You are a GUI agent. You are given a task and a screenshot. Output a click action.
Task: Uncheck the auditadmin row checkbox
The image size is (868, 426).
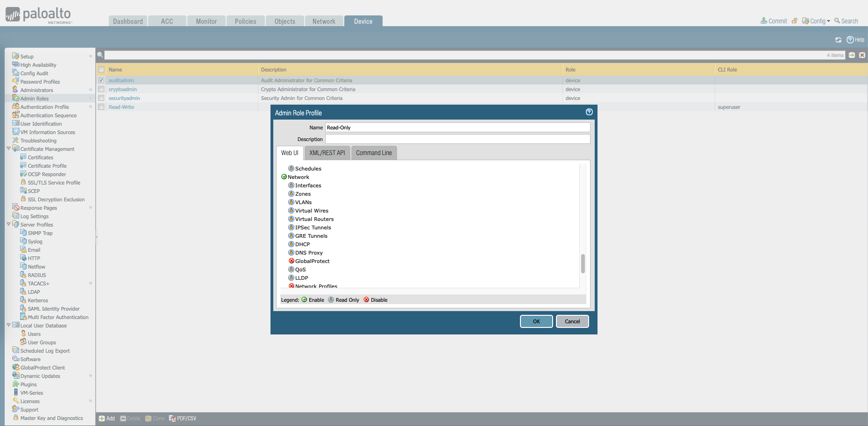[x=101, y=80]
